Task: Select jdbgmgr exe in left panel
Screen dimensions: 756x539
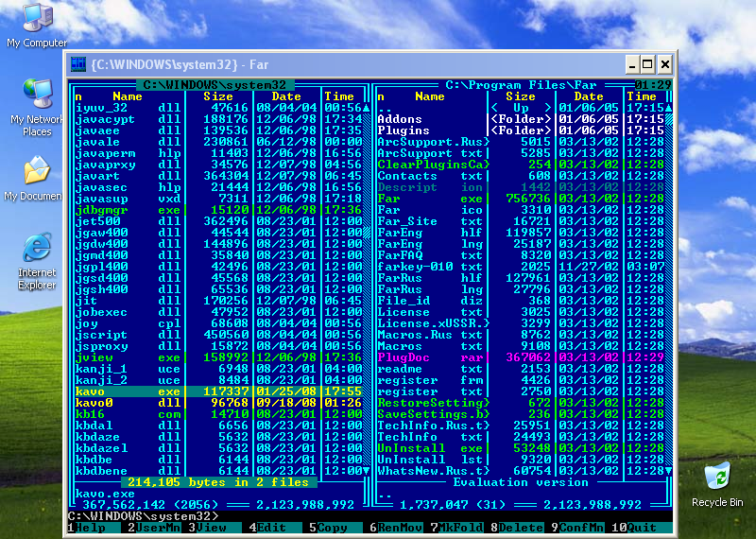Action: coord(218,210)
